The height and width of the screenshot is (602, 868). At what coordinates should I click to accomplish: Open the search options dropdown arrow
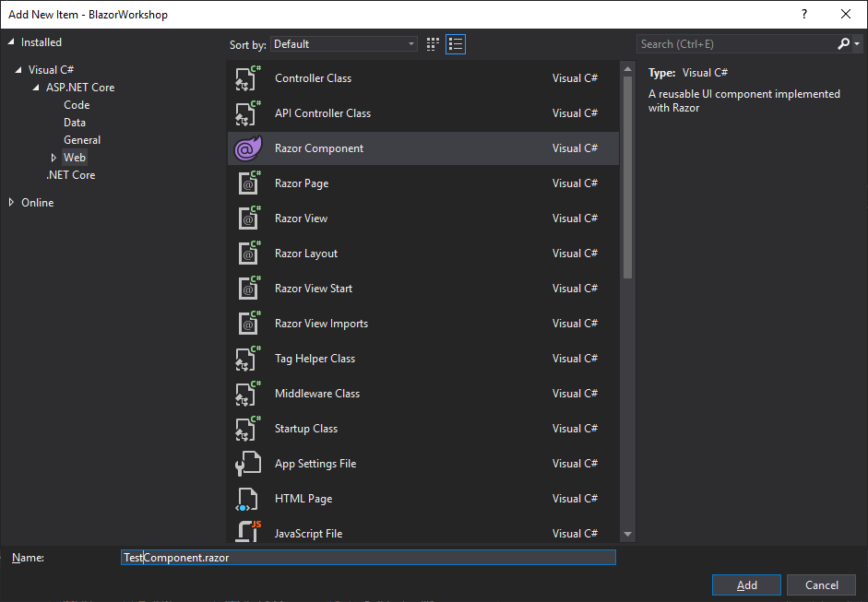[x=857, y=43]
